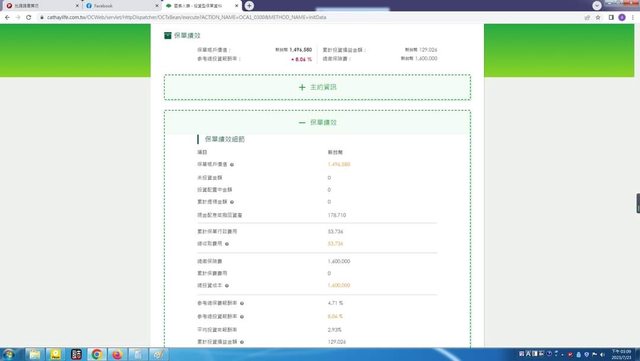The width and height of the screenshot is (640, 361).
Task: Go back using the browser back arrow
Action: [7, 17]
